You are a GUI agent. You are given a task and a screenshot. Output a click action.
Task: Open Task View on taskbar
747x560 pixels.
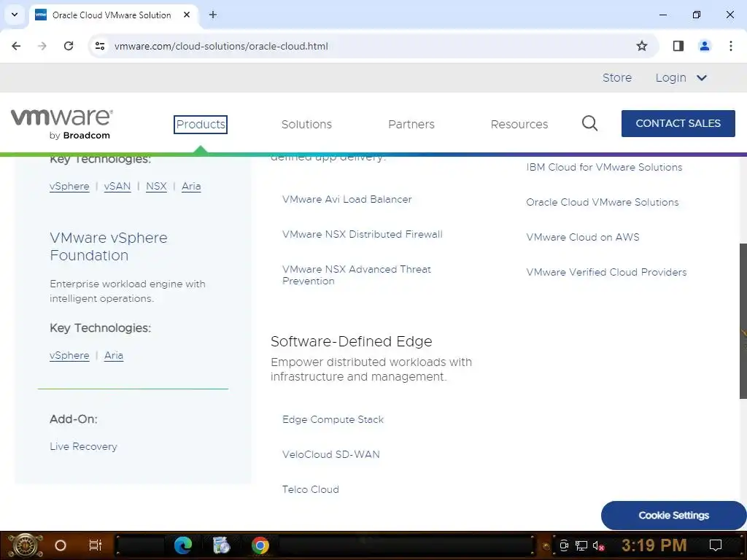point(96,545)
